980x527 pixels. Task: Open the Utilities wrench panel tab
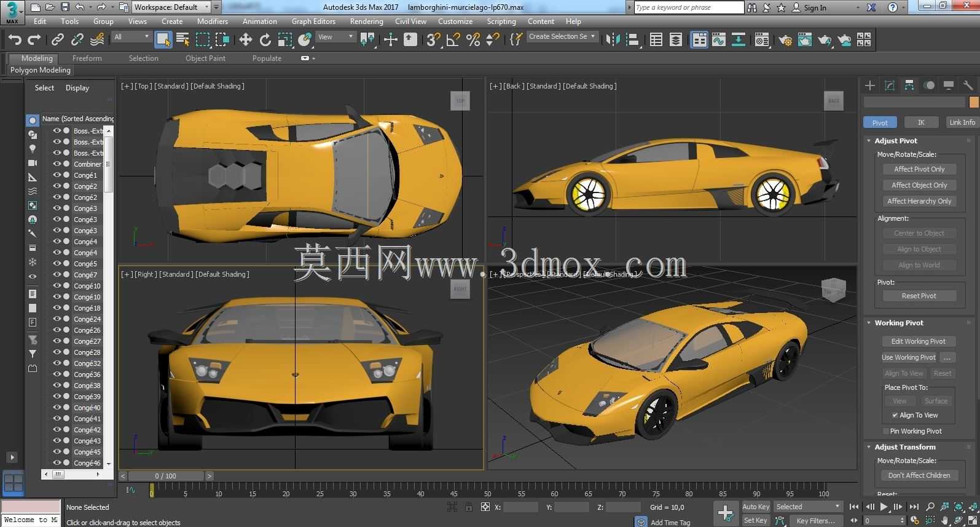pyautogui.click(x=968, y=85)
